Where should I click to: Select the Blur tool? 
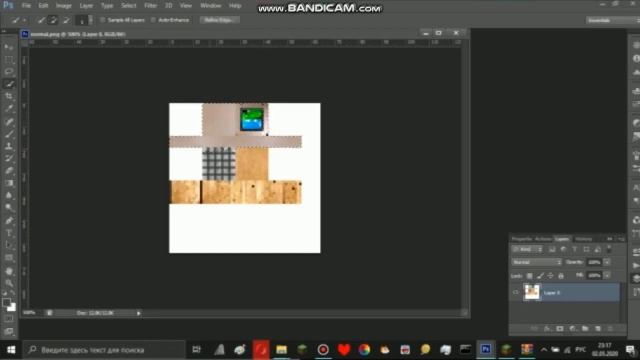[9, 195]
